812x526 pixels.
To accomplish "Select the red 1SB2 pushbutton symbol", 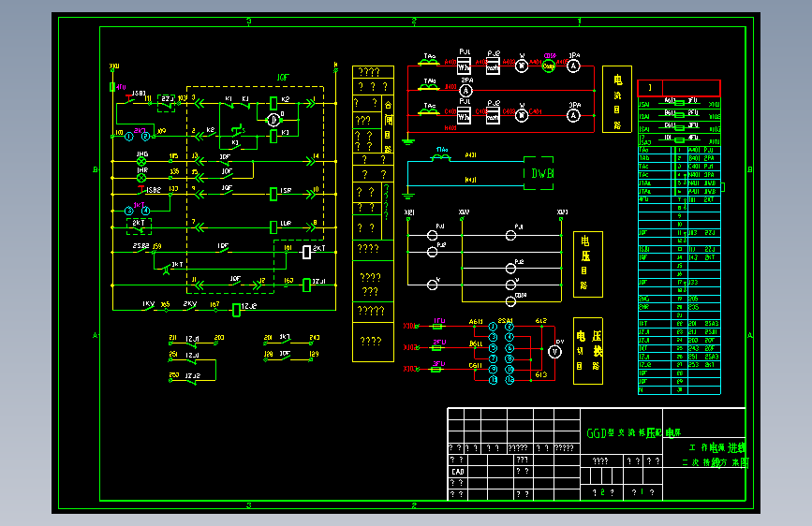I will pyautogui.click(x=141, y=189).
